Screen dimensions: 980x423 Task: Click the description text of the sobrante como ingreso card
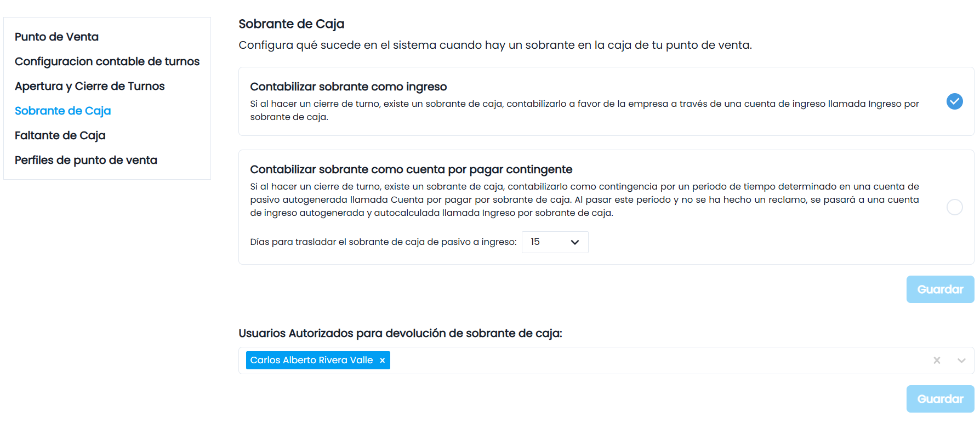coord(584,110)
